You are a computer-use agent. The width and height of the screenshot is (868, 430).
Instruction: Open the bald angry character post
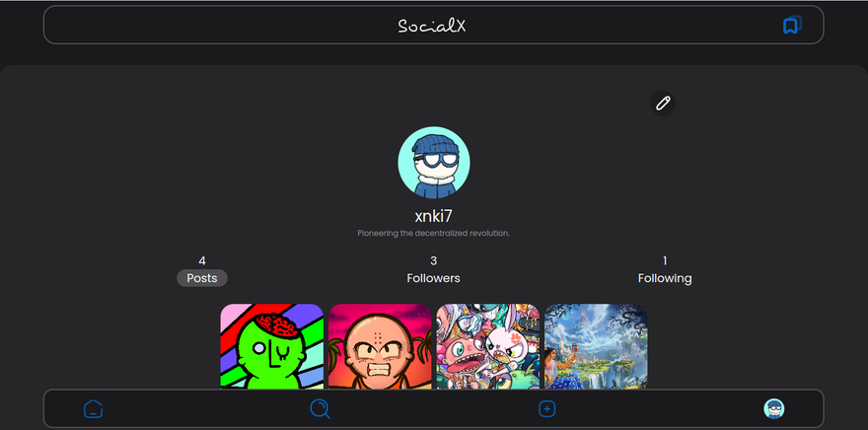pyautogui.click(x=380, y=346)
